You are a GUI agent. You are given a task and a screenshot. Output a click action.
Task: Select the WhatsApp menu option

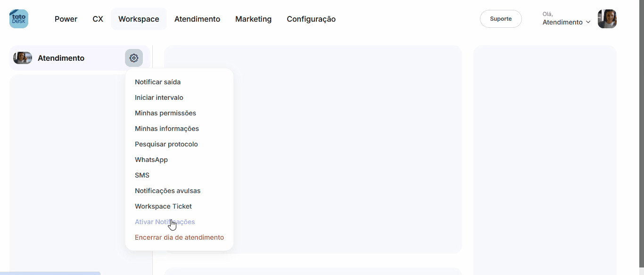pos(151,160)
